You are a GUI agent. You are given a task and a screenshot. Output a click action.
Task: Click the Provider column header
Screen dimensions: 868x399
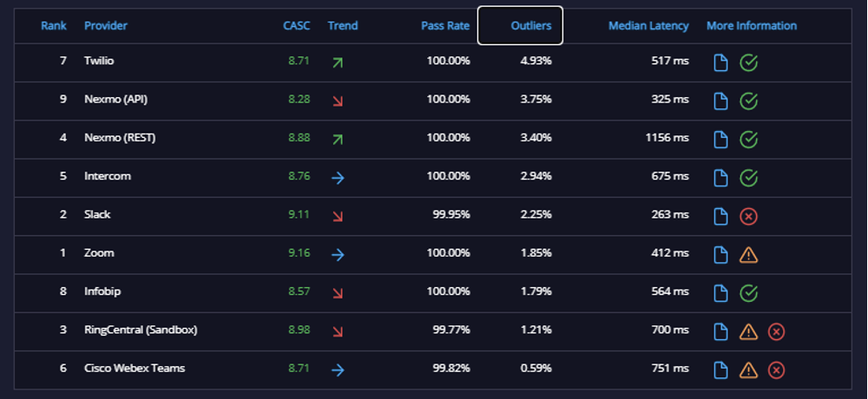coord(106,25)
